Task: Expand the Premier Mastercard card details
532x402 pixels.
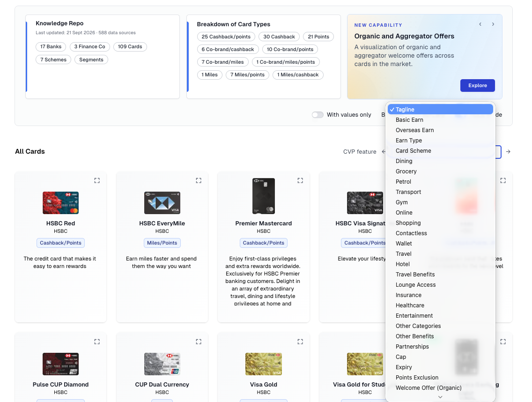Action: pos(300,180)
